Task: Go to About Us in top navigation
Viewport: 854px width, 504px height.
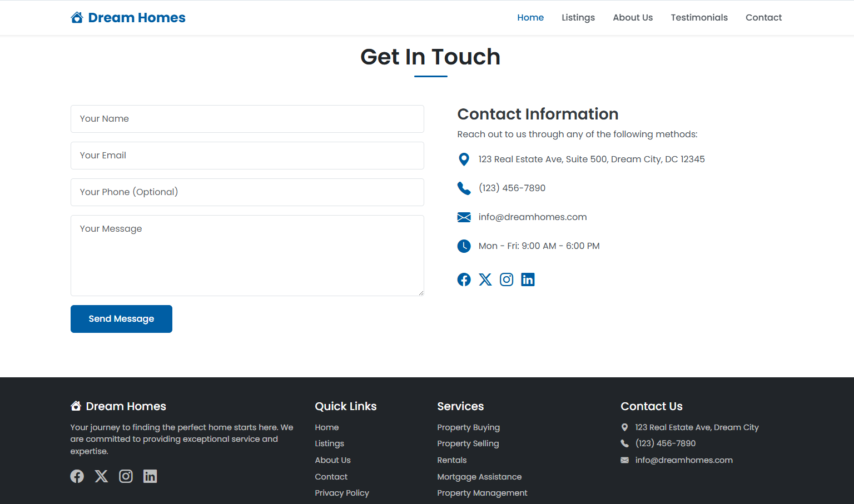Action: click(633, 18)
